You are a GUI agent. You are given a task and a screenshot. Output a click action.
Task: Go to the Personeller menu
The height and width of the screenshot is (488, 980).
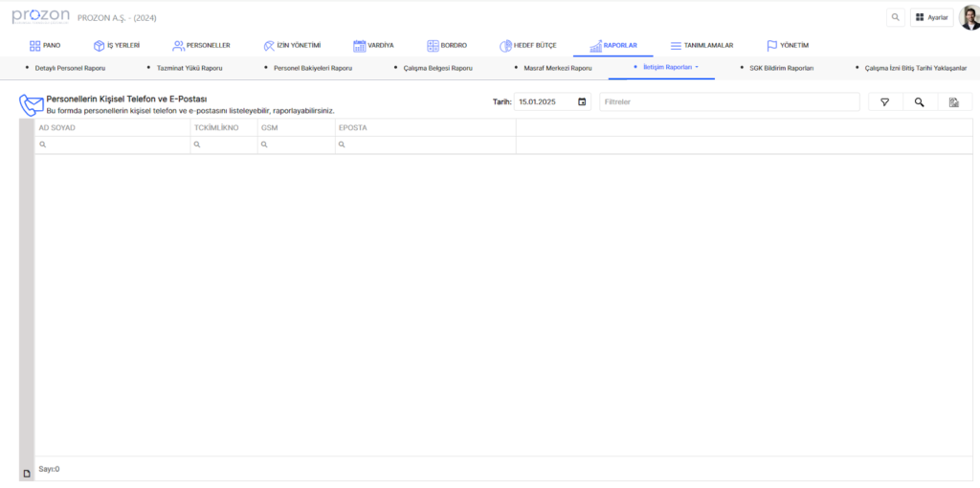click(x=201, y=45)
